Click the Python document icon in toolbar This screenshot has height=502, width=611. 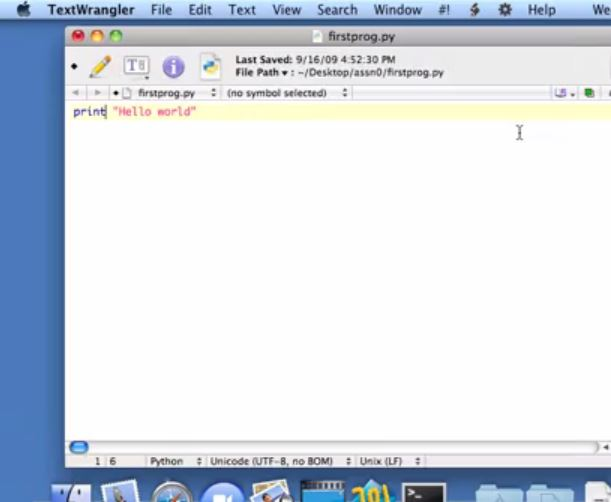(x=210, y=67)
